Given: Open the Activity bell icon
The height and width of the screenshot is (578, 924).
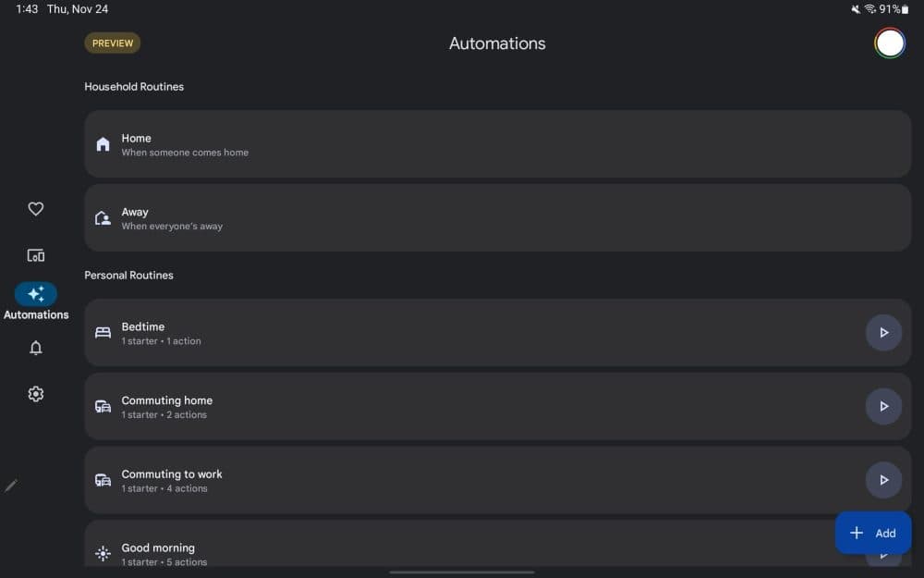Looking at the screenshot, I should pyautogui.click(x=36, y=348).
